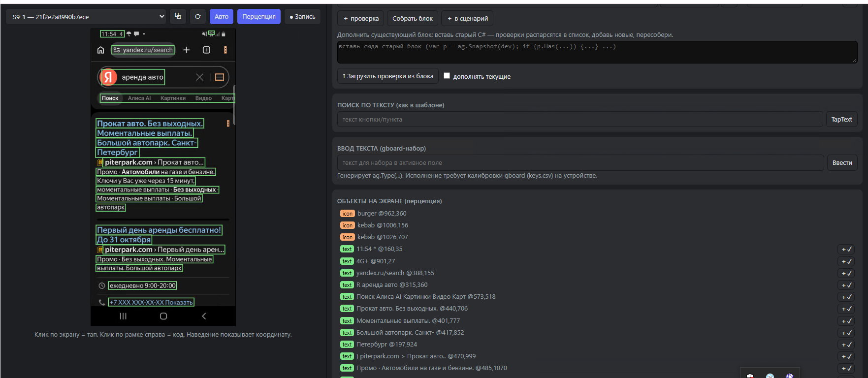The image size is (868, 378).
Task: Click the '+ проверка' button
Action: [361, 19]
